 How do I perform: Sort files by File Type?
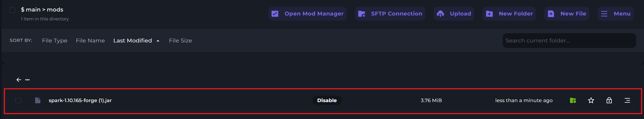click(x=54, y=41)
